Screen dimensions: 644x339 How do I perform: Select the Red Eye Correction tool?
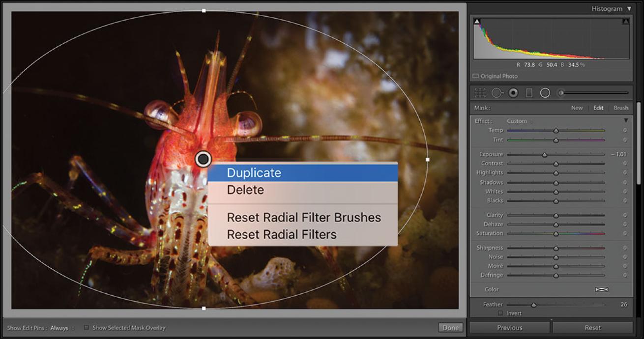[x=513, y=93]
